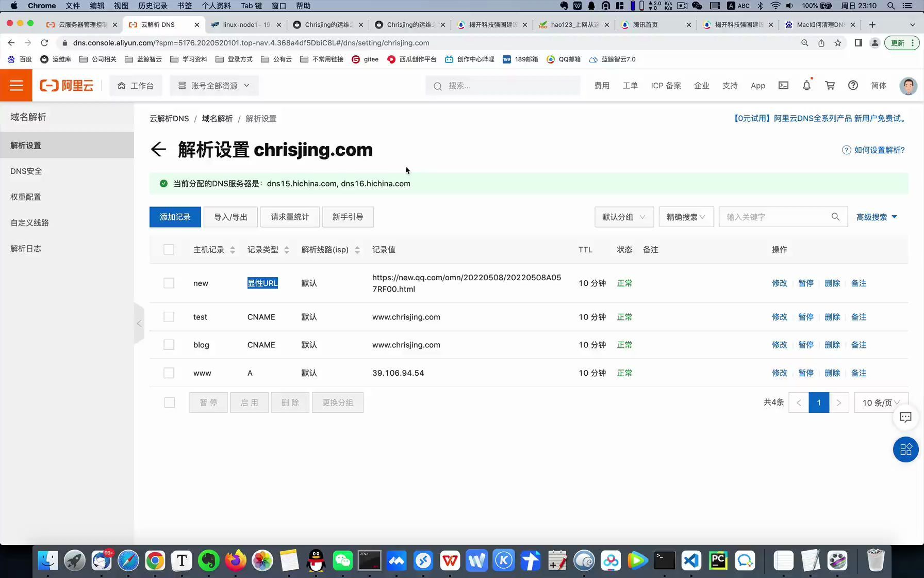The height and width of the screenshot is (578, 924).
Task: Click 修改 for the new record
Action: point(779,283)
